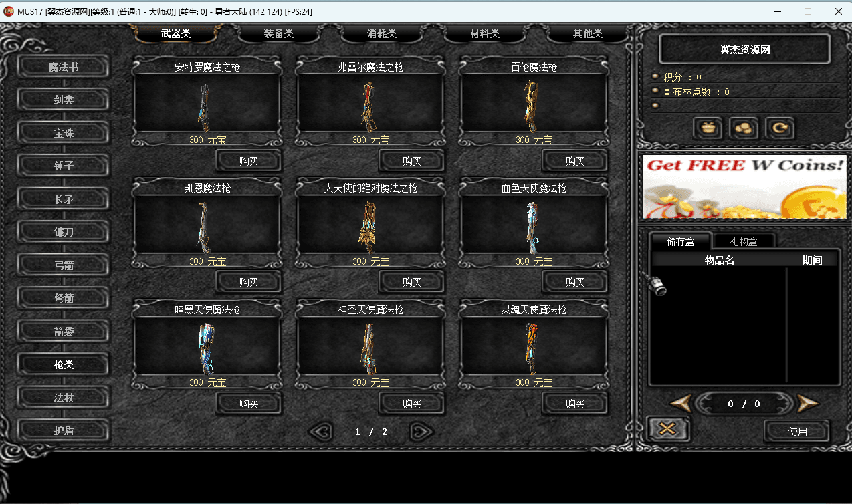Switch to the 装备类 tab

(x=278, y=33)
